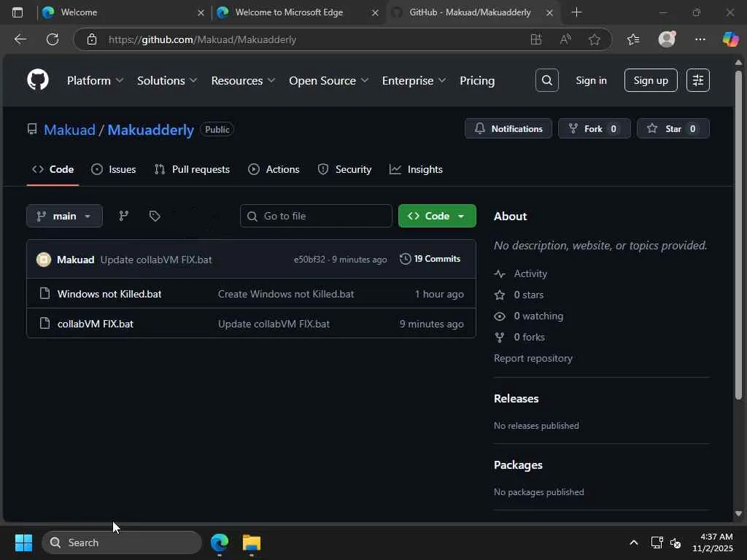Show hidden system tray icons chevron
Screen dimensions: 747x560
(x=634, y=542)
